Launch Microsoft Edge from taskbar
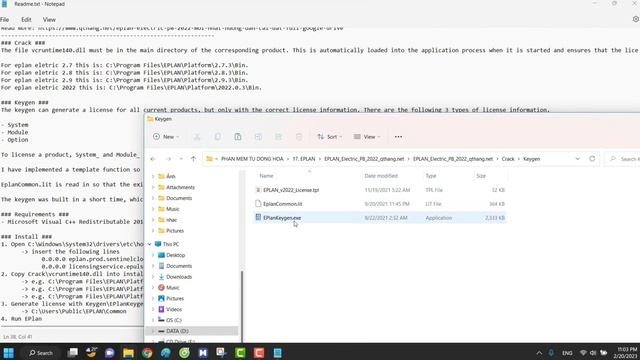This screenshot has width=640, height=360. (165, 353)
